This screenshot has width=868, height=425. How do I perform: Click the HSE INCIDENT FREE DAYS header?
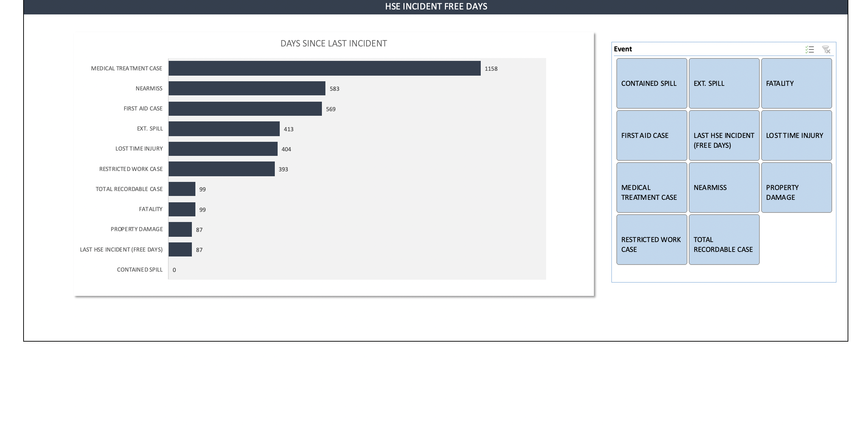click(x=436, y=7)
